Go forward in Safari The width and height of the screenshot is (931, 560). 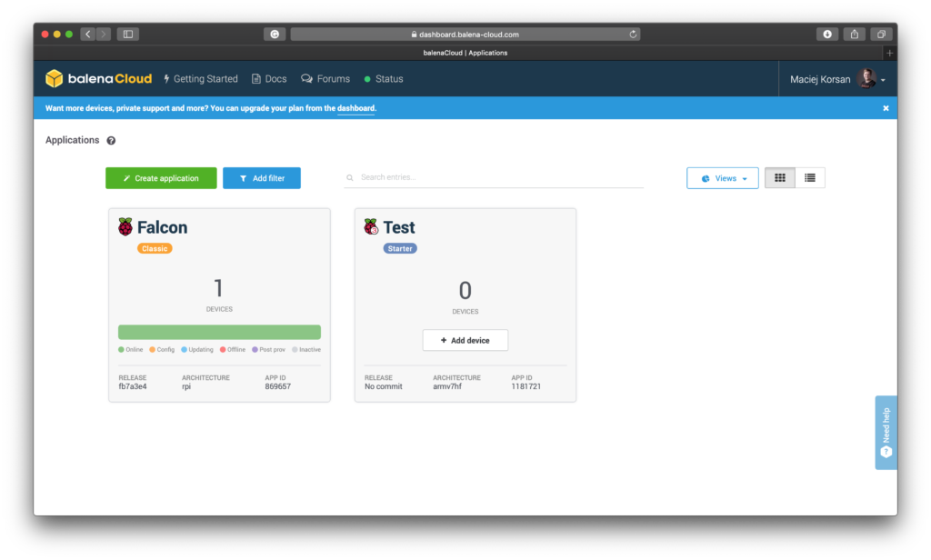pos(104,34)
